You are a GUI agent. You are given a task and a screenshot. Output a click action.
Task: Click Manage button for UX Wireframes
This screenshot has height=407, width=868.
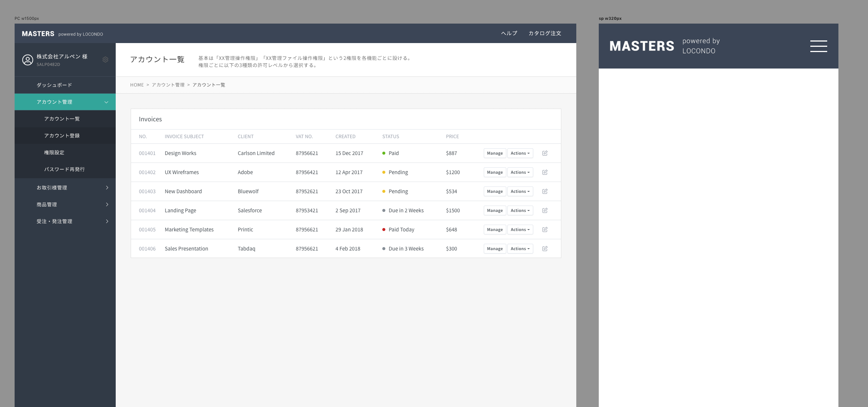point(495,172)
